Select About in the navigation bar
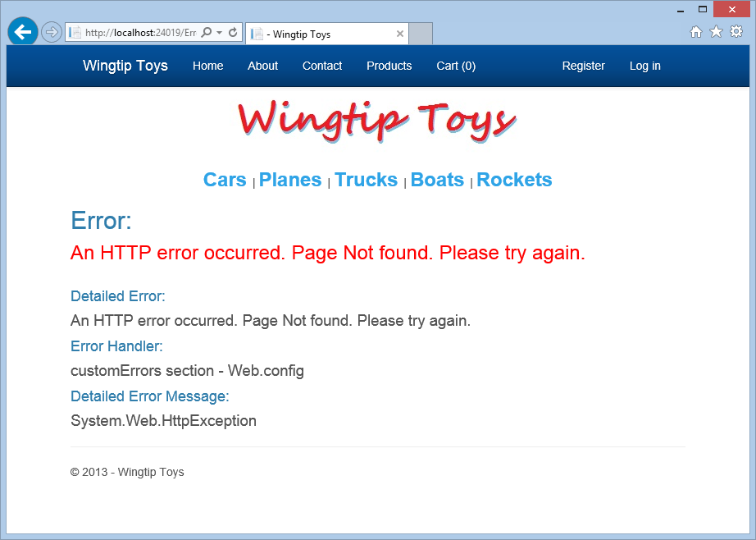756x540 pixels. point(262,66)
